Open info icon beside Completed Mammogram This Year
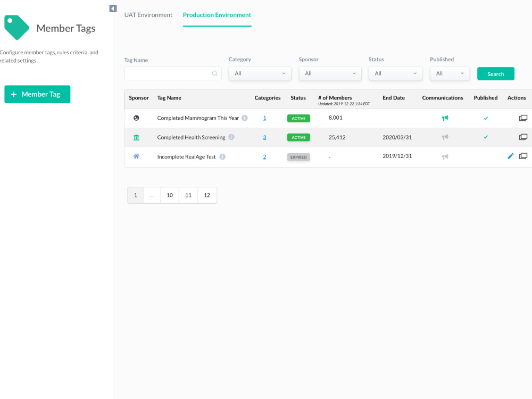 [x=245, y=118]
